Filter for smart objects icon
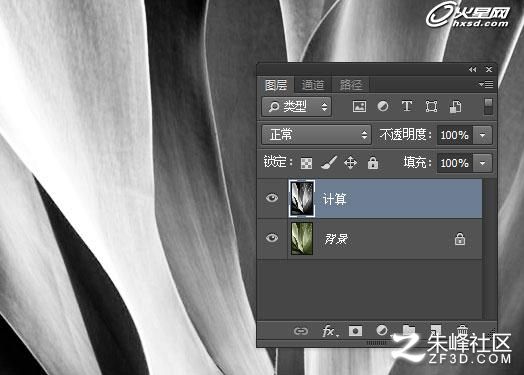The height and width of the screenshot is (375, 524). coord(455,107)
